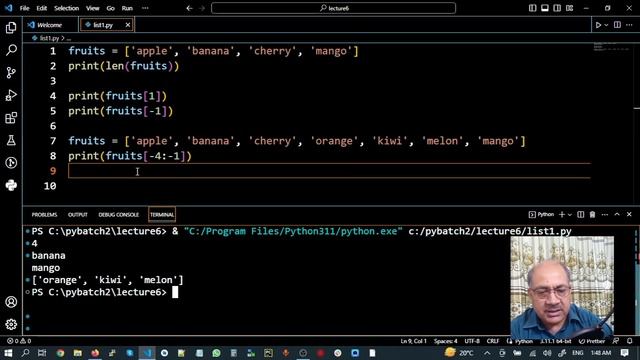This screenshot has width=640, height=360.
Task: Open feedback icon in status bar
Action: click(x=616, y=341)
